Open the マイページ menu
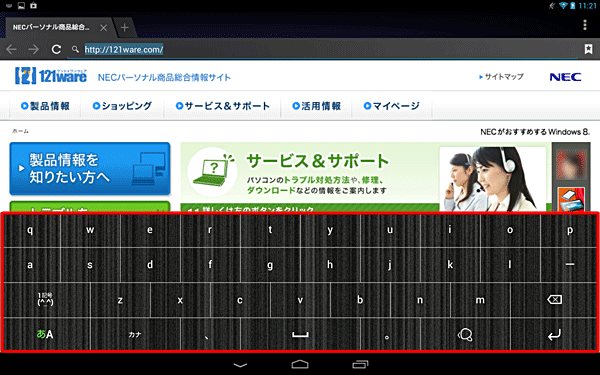The width and height of the screenshot is (600, 375). (392, 106)
